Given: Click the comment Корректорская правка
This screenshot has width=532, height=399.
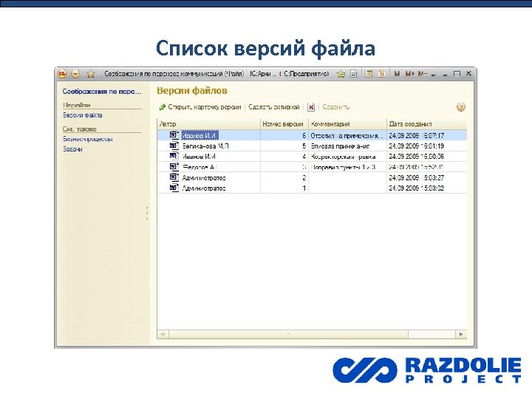Looking at the screenshot, I should pos(343,157).
